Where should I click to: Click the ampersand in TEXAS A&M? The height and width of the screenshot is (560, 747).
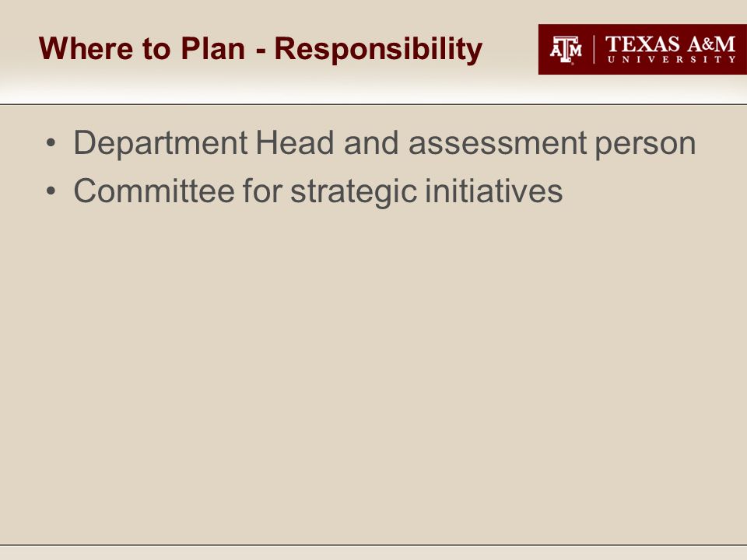pyautogui.click(x=707, y=44)
